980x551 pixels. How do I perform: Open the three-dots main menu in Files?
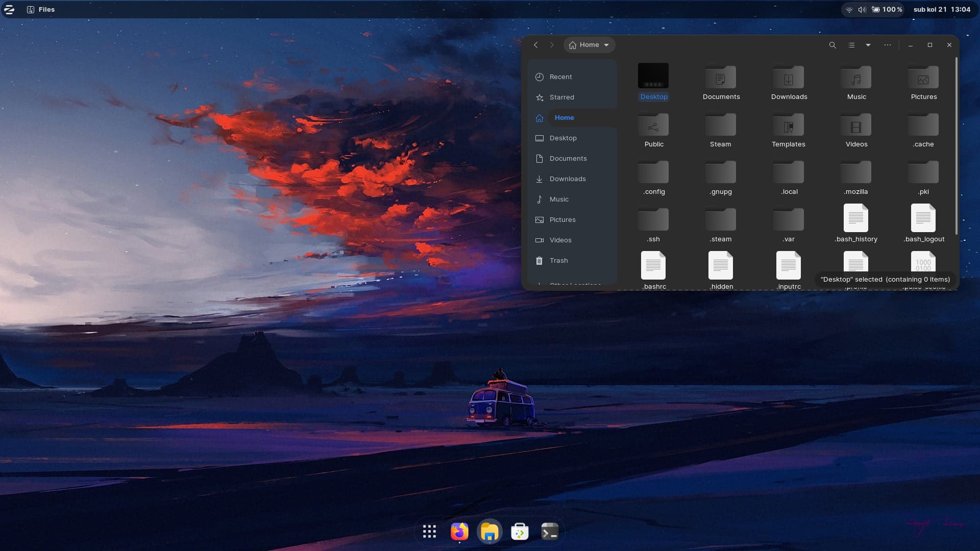[x=888, y=45]
